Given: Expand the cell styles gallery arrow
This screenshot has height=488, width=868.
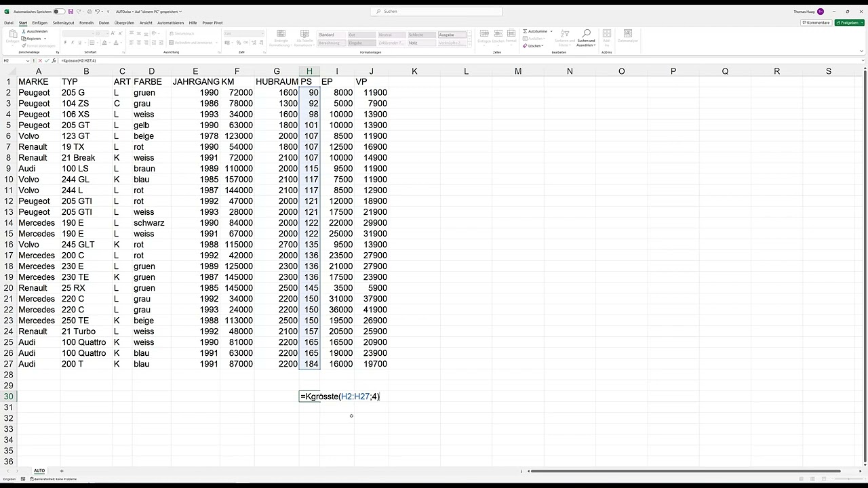Looking at the screenshot, I should click(469, 45).
